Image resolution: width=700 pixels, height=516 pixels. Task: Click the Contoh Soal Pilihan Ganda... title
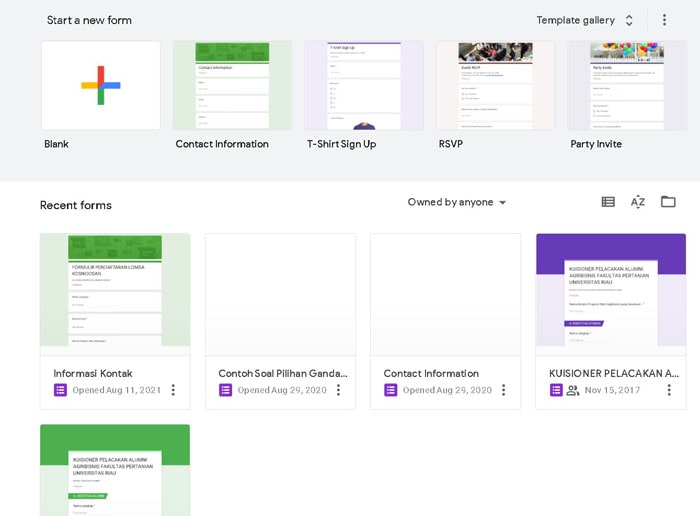[x=283, y=374]
